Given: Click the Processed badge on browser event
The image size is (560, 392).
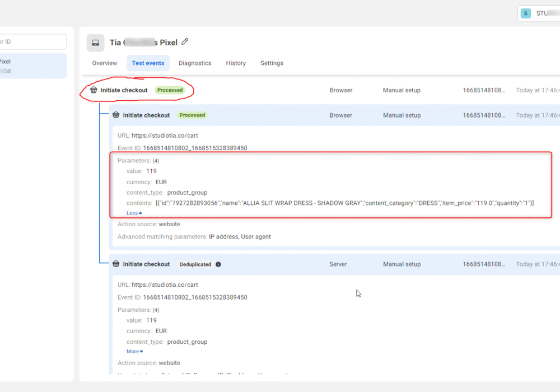Looking at the screenshot, I should click(x=192, y=115).
